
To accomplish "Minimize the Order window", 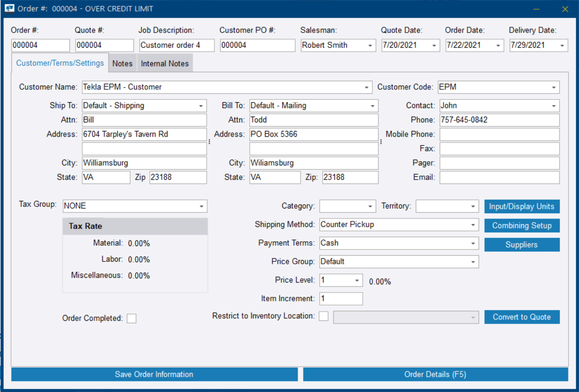I will (537, 9).
